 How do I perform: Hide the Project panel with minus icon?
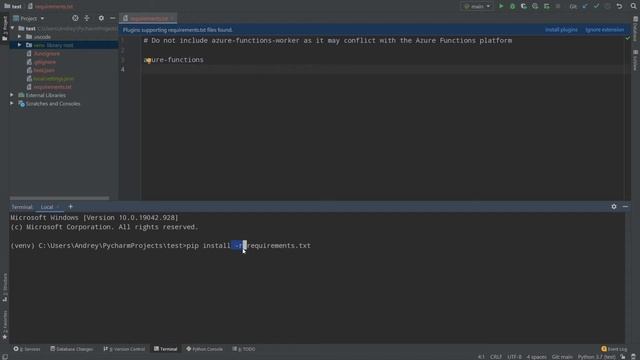pyautogui.click(x=113, y=18)
